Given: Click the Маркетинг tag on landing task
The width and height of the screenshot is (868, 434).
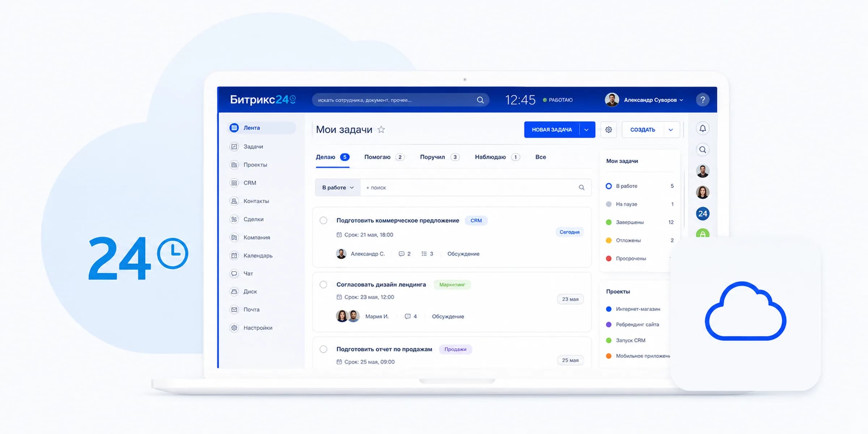Looking at the screenshot, I should click(452, 285).
